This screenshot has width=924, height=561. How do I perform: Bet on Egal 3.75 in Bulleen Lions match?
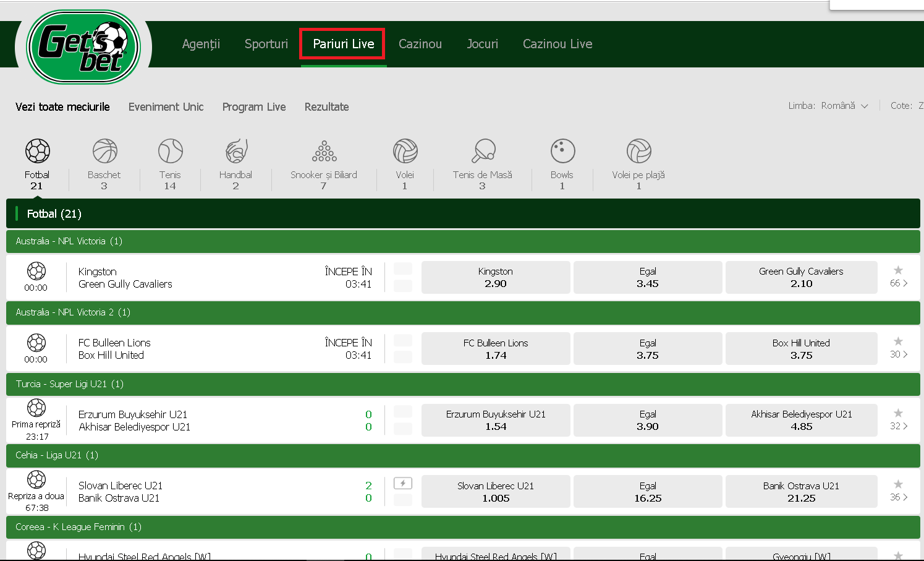(648, 349)
